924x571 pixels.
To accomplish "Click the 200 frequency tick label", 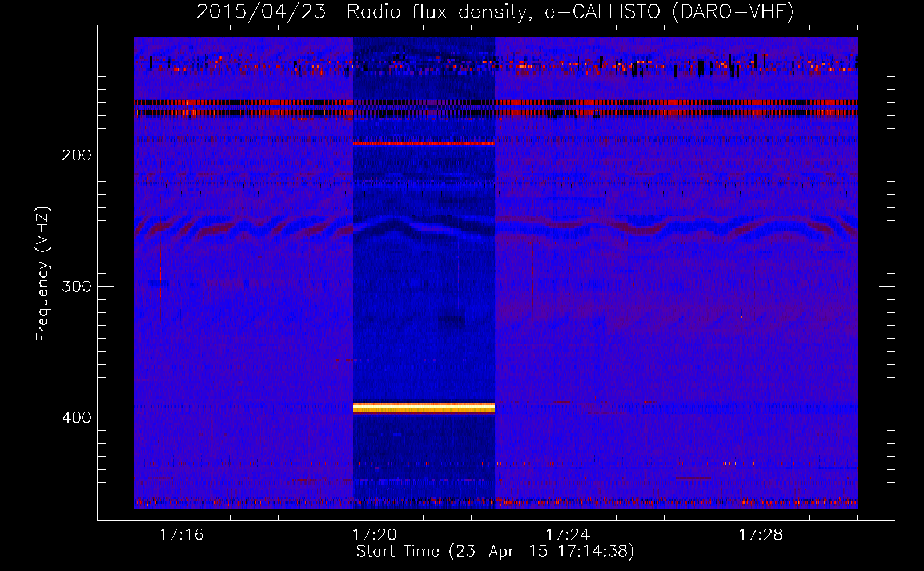I will pos(77,155).
